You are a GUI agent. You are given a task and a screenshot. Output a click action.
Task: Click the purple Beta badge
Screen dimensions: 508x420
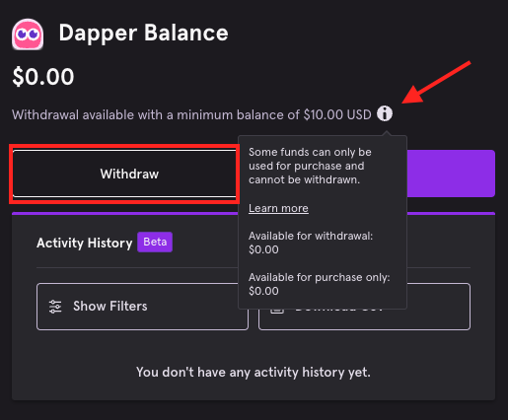(155, 243)
